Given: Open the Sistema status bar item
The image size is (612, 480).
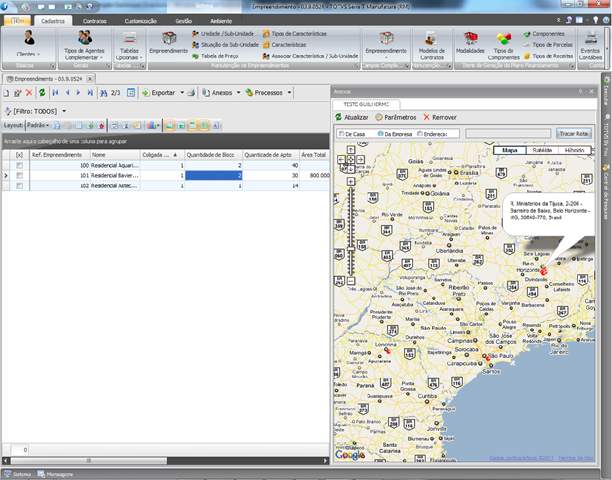Looking at the screenshot, I should point(18,474).
